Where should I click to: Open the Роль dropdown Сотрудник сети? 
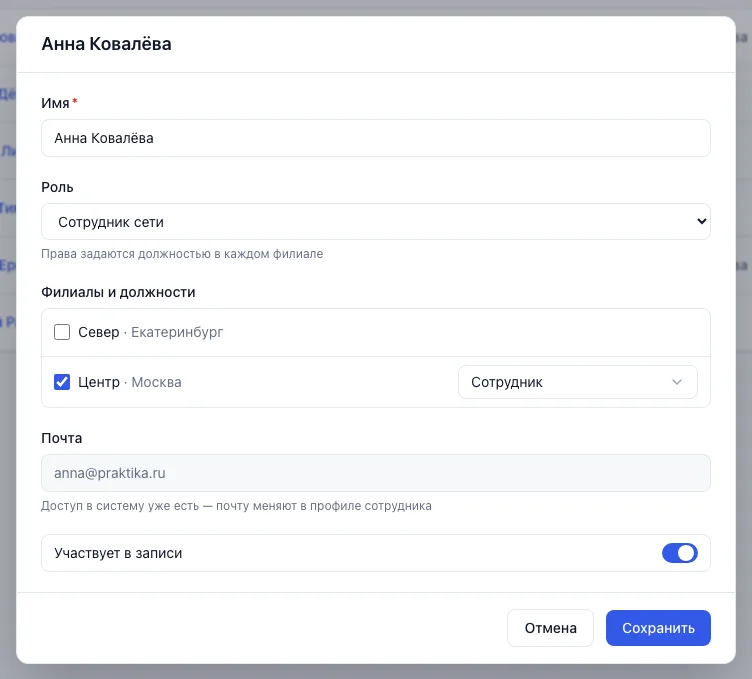click(x=376, y=222)
